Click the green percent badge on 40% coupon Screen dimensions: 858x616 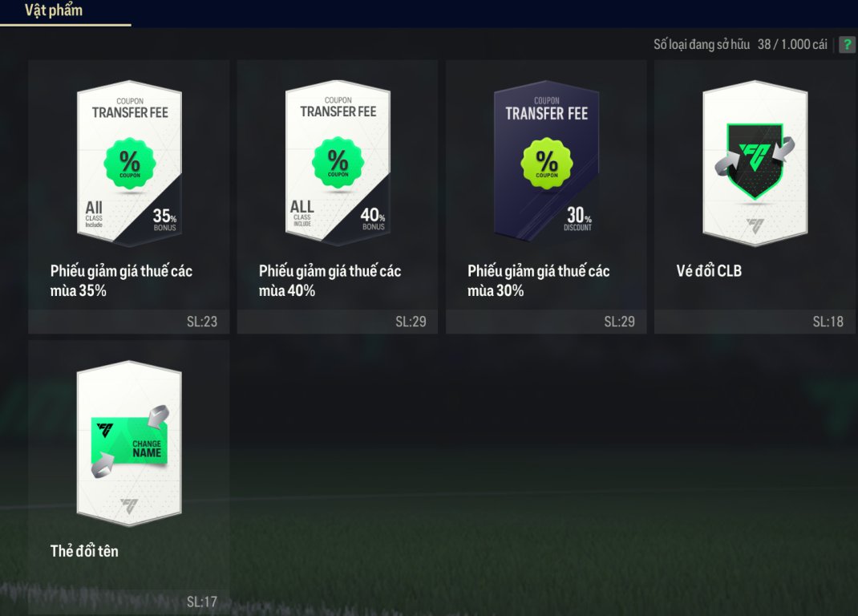pos(338,162)
